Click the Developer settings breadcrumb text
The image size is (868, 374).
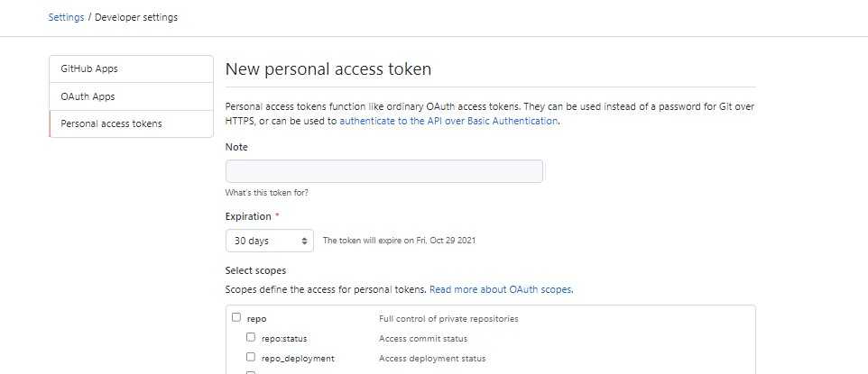pos(136,17)
